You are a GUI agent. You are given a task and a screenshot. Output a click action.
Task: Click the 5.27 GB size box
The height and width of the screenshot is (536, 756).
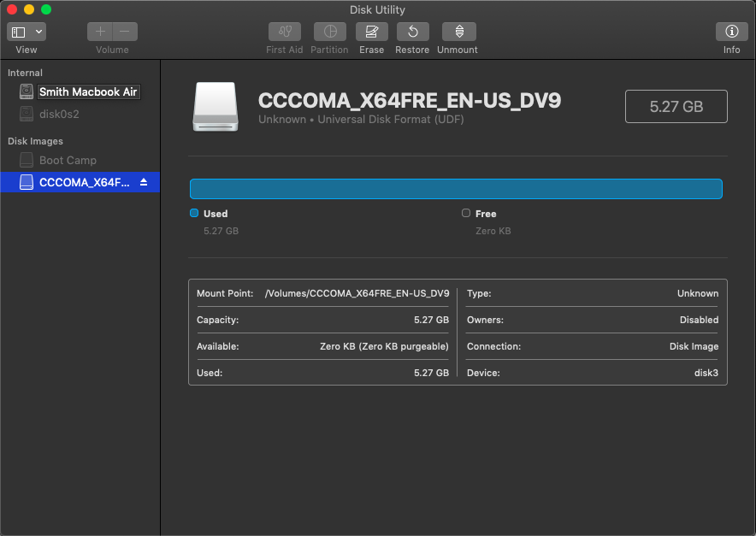(676, 107)
